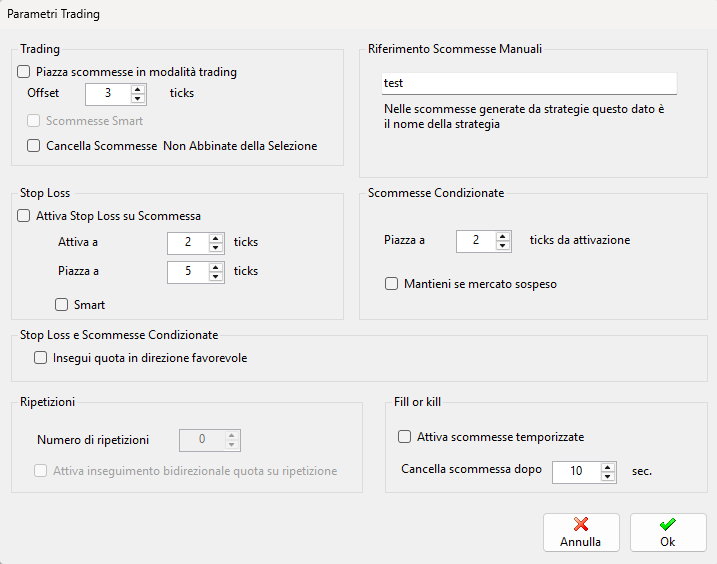Enable Insegui quota in direzione favorevole
The width and height of the screenshot is (717, 564).
(x=40, y=358)
